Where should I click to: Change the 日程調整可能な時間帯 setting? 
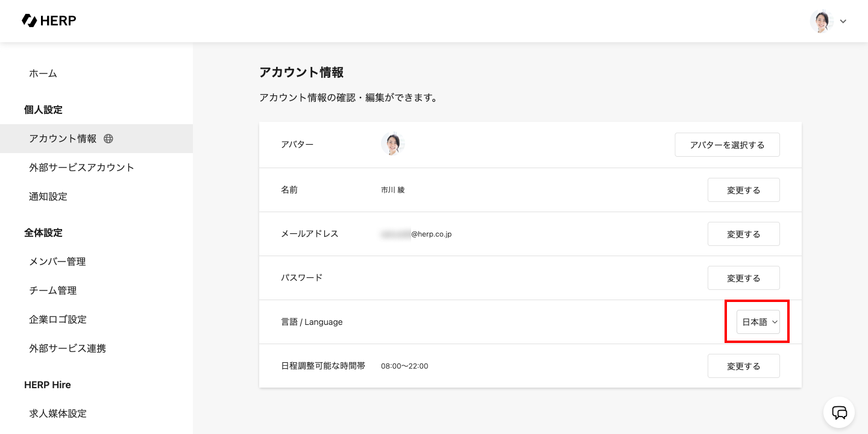point(743,366)
